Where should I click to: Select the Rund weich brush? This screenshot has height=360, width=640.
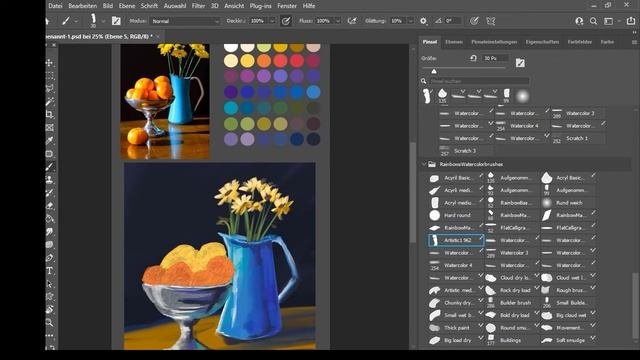(568, 203)
